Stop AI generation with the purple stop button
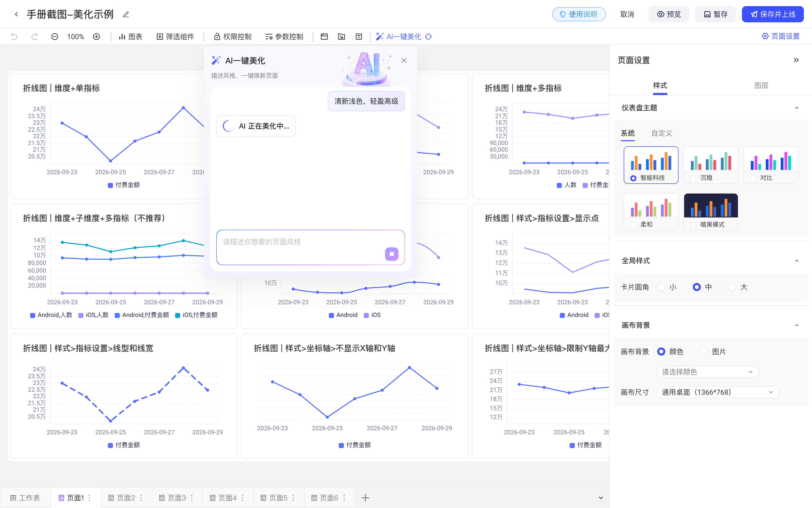The height and width of the screenshot is (508, 812). [x=392, y=254]
